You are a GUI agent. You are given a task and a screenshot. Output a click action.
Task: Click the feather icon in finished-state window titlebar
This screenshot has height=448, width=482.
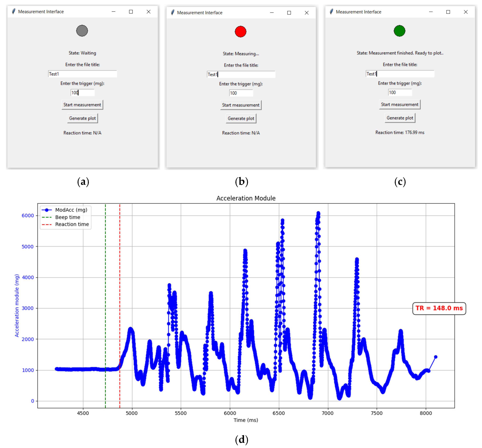331,12
